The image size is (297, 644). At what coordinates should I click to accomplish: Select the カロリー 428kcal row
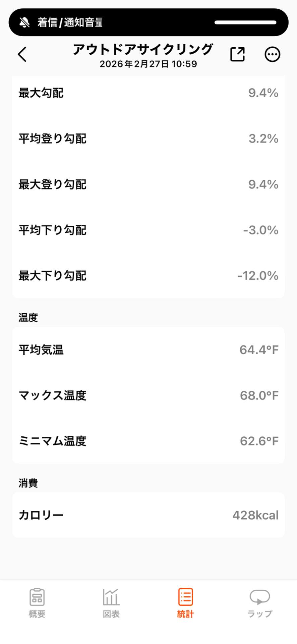[148, 515]
